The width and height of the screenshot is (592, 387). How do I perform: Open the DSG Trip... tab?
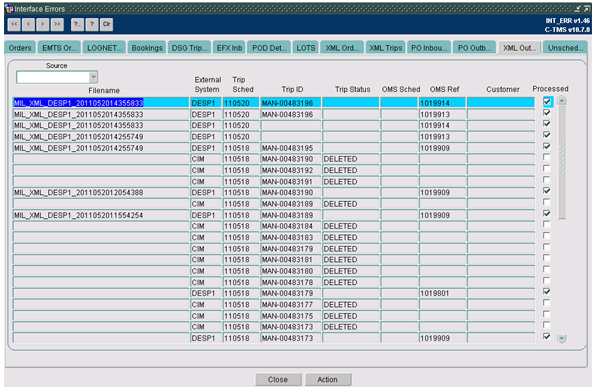pyautogui.click(x=189, y=48)
